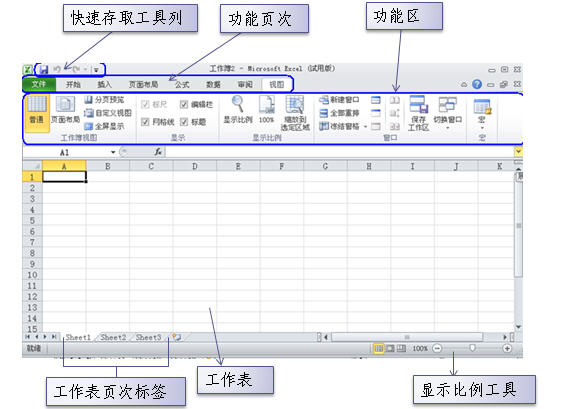Switch to the Sheet2 worksheet tab
The image size is (563, 409).
coord(113,337)
